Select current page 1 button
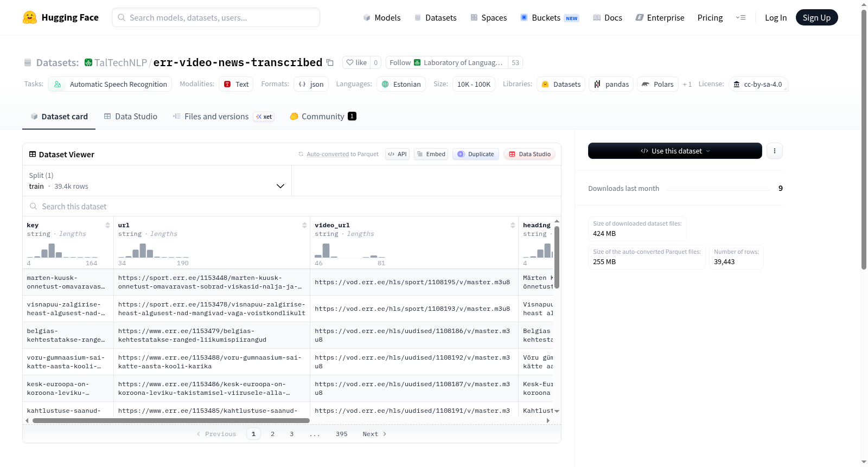The height and width of the screenshot is (467, 868). pyautogui.click(x=253, y=434)
